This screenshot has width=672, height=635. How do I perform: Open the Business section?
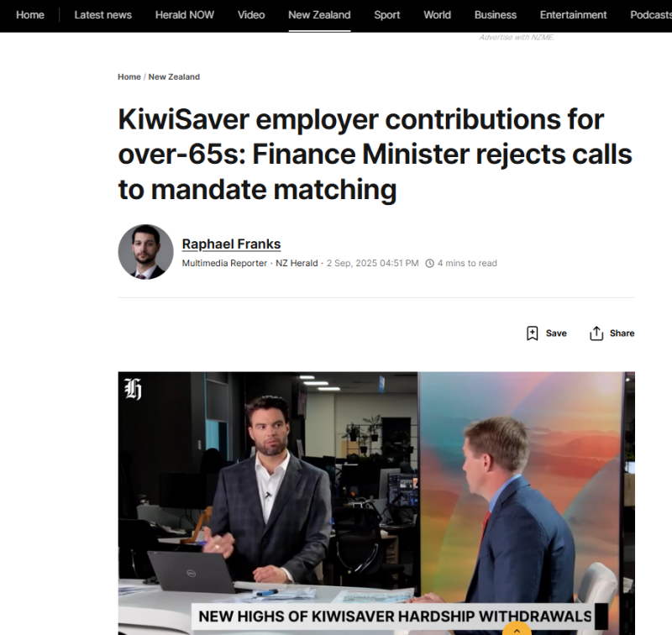click(x=496, y=15)
